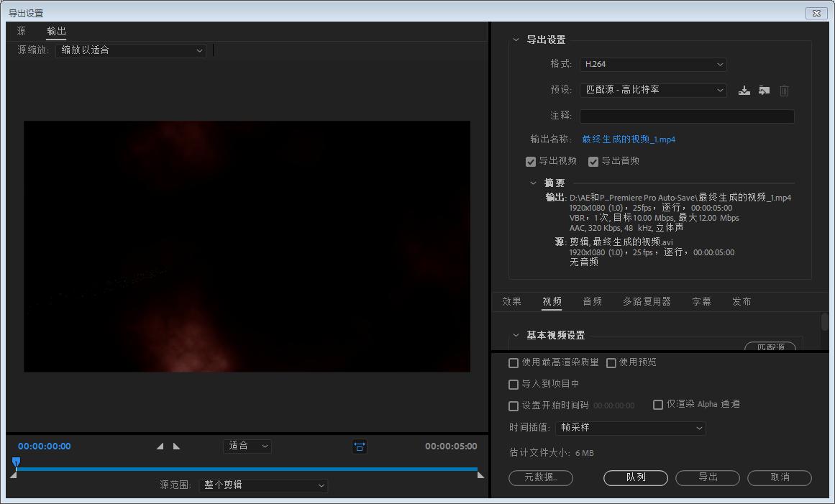This screenshot has width=835, height=504.
Task: Save the current export preset
Action: coord(744,91)
